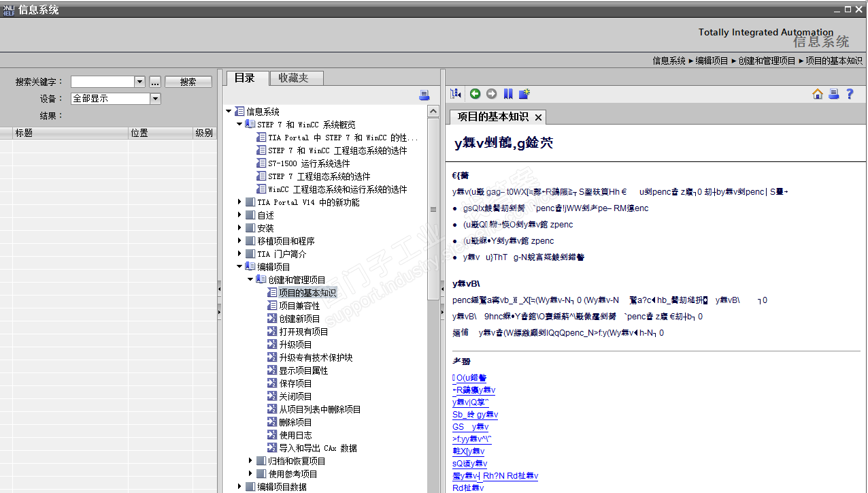The image size is (868, 493).
Task: Open the search keyword dropdown arrow
Action: pyautogui.click(x=140, y=82)
